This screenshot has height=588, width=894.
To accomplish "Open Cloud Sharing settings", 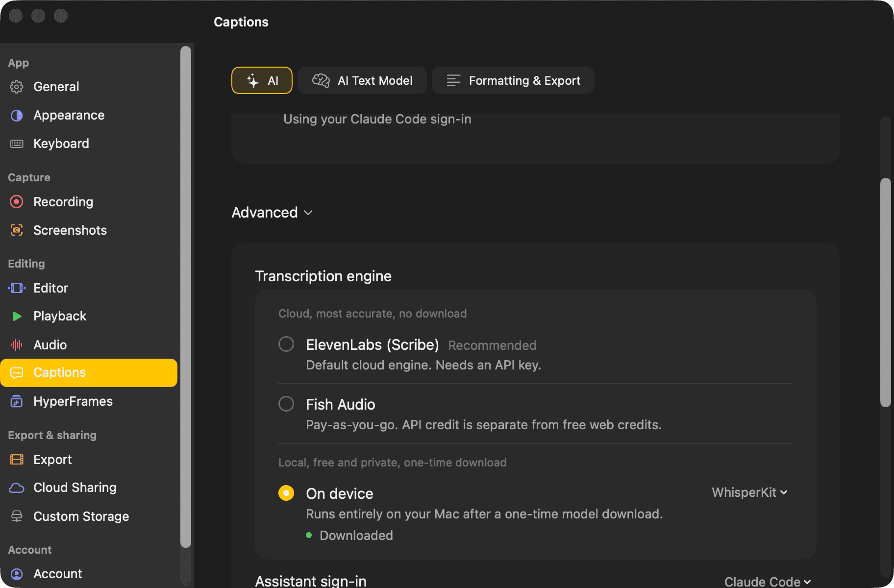I will point(89,488).
